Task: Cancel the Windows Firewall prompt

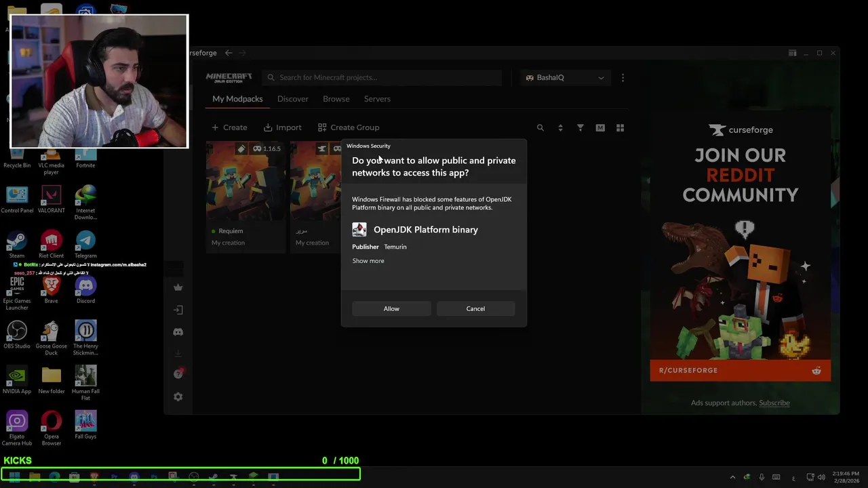Action: tap(475, 308)
